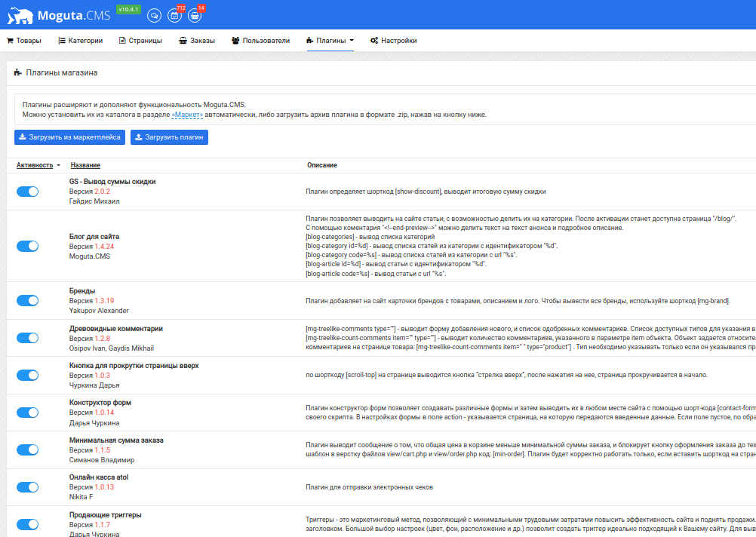
Task: Toggle Древовидные комментарии plugin switch
Action: click(27, 338)
